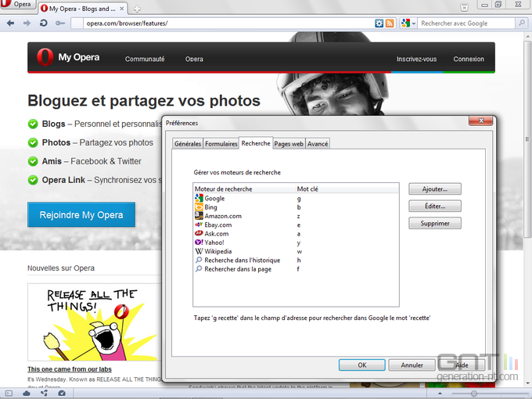Select the Amazon.com search engine row

(296, 216)
